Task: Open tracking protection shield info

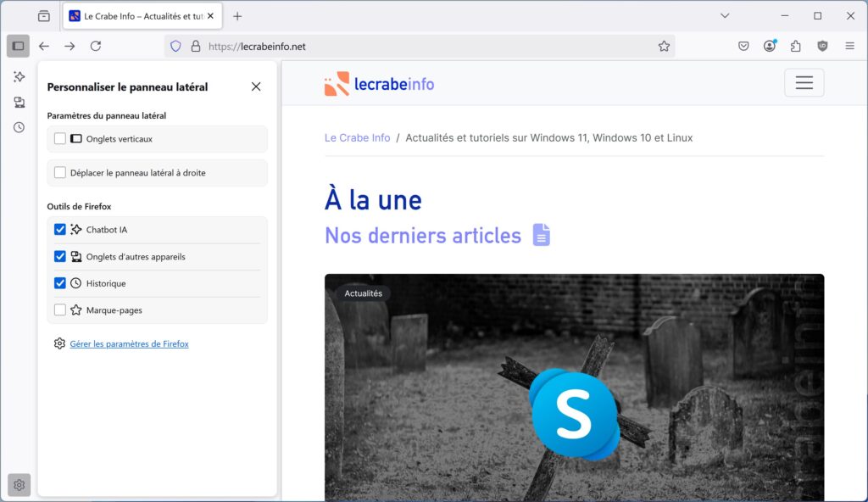Action: [175, 47]
